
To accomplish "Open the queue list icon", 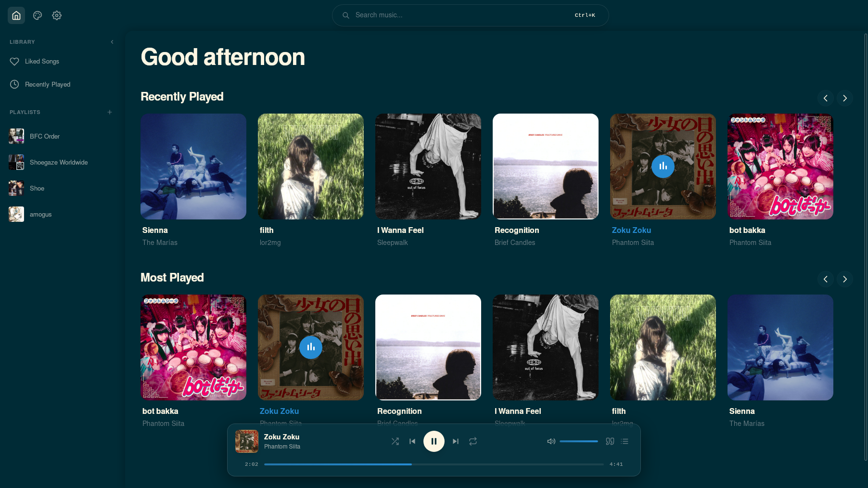I will tap(625, 441).
